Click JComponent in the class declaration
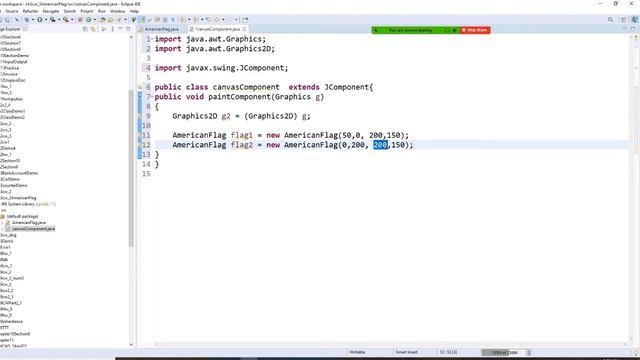The image size is (640, 360). coord(347,87)
